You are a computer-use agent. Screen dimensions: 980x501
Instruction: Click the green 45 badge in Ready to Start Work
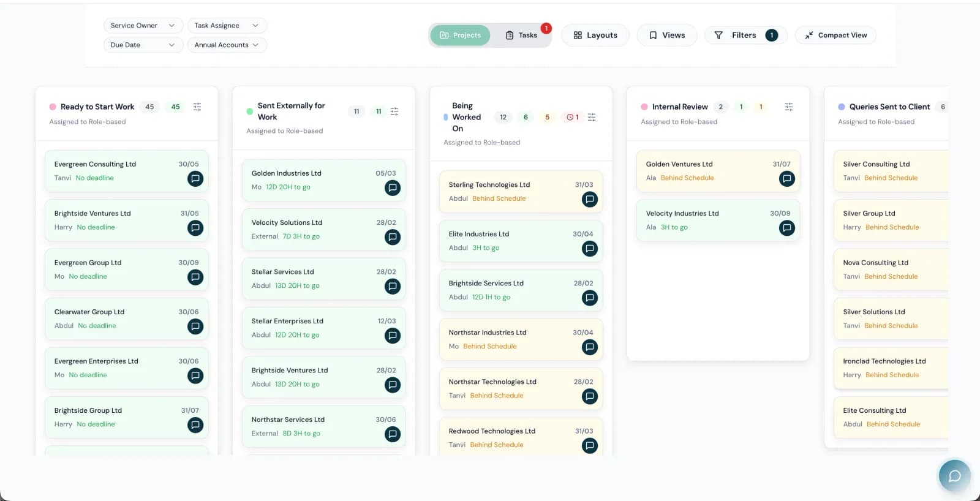coord(176,107)
